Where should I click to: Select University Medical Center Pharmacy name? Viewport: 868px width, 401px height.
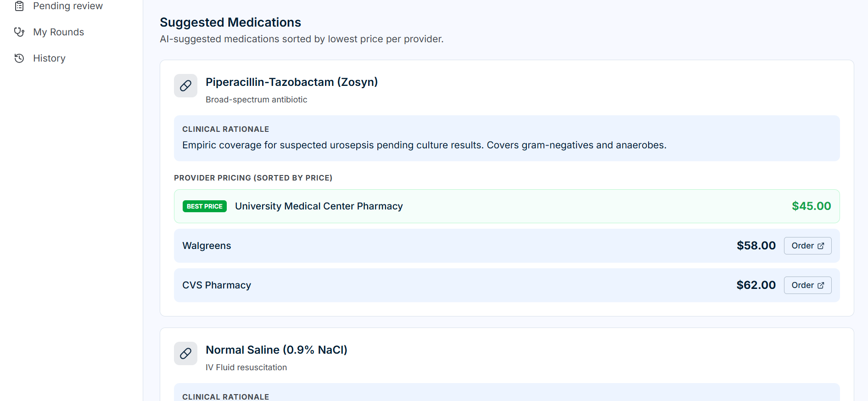pos(319,206)
